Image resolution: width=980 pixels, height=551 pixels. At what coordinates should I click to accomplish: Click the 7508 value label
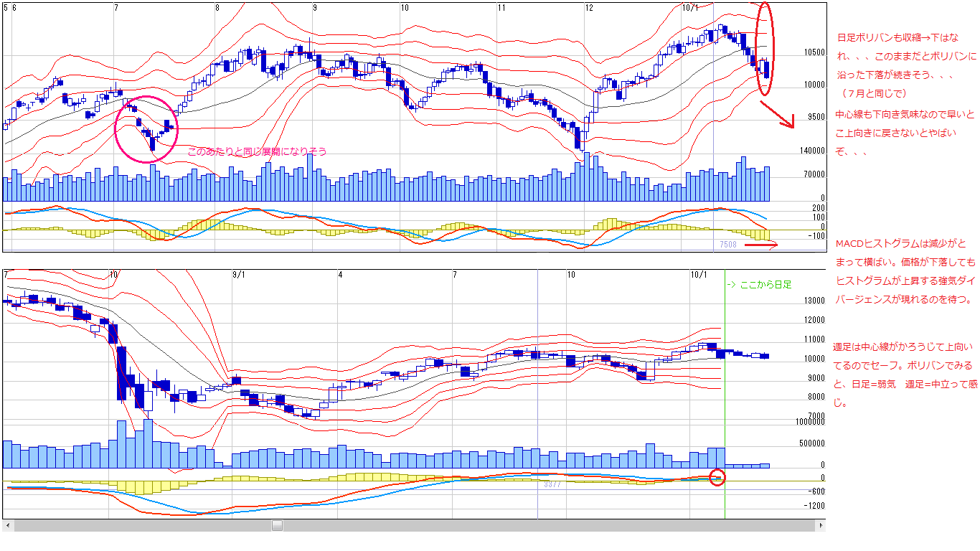coord(729,245)
